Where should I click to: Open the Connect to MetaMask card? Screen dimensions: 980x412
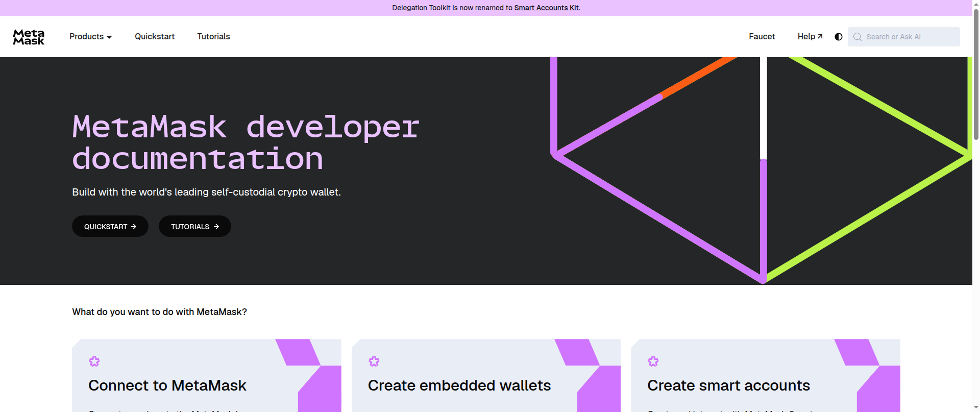[x=207, y=376]
